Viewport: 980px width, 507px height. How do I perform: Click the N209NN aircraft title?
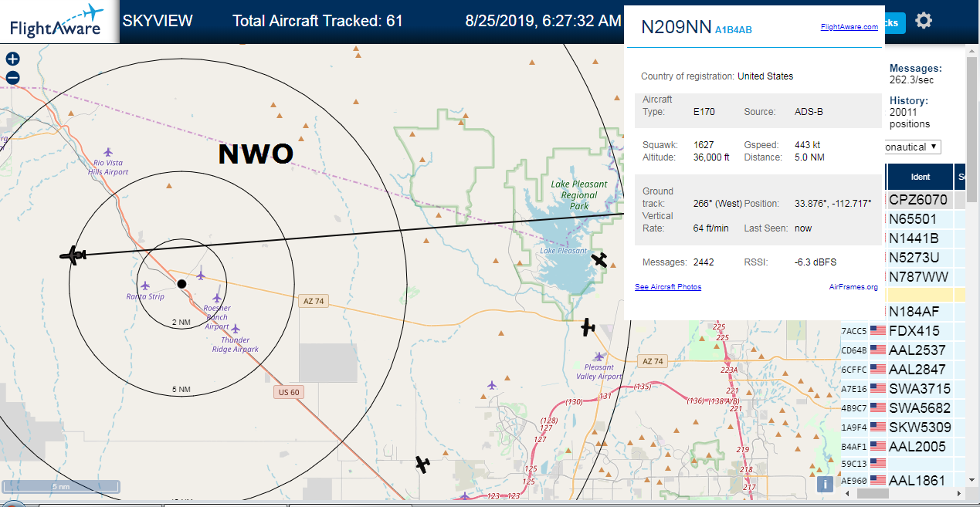676,27
